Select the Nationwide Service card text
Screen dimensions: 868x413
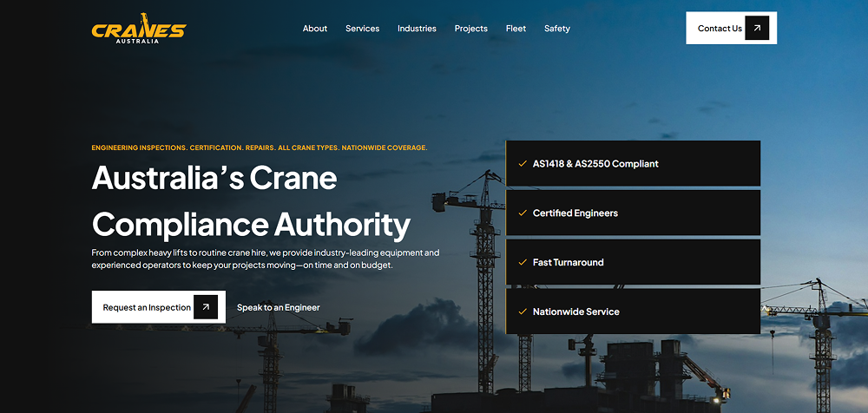coord(575,311)
